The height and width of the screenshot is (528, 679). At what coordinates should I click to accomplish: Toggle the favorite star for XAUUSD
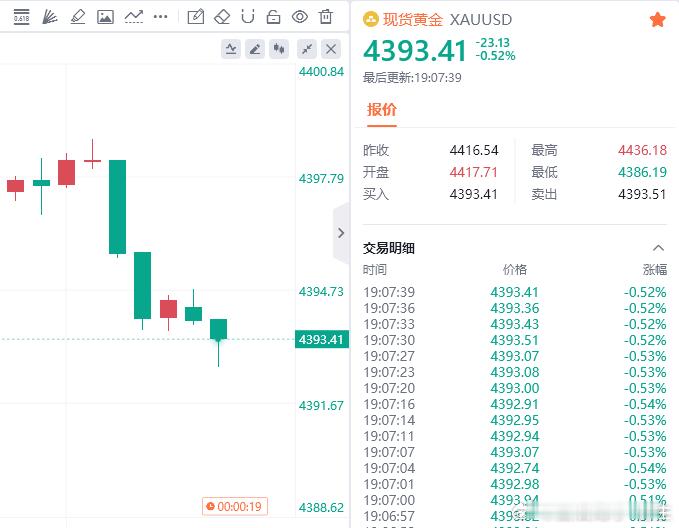657,19
